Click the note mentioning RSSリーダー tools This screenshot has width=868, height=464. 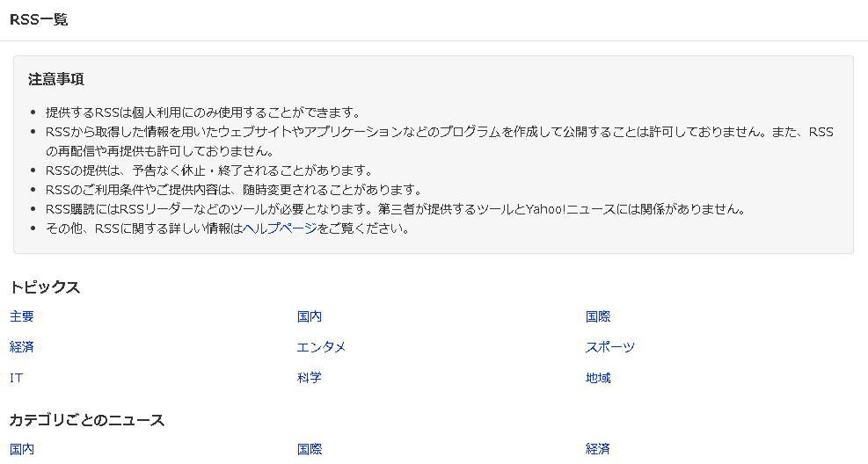[397, 209]
